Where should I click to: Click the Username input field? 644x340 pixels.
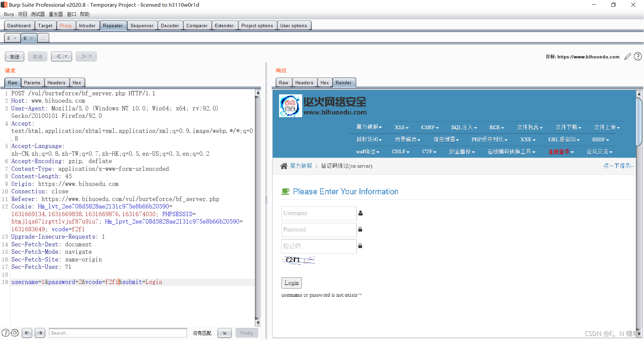(319, 213)
